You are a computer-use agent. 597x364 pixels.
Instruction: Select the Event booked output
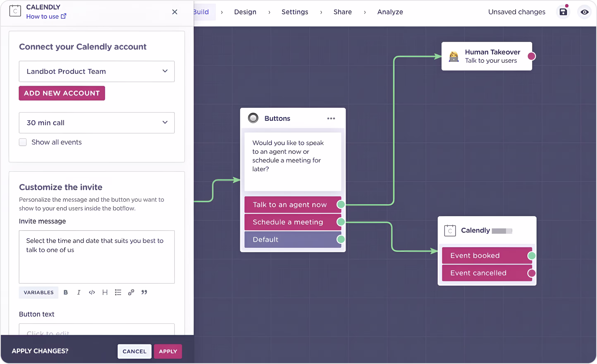coord(487,256)
